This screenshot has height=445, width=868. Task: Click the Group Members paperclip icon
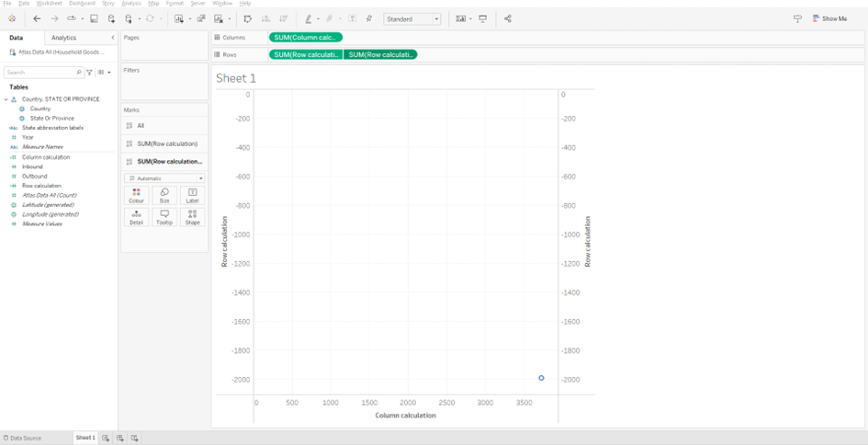pos(330,18)
